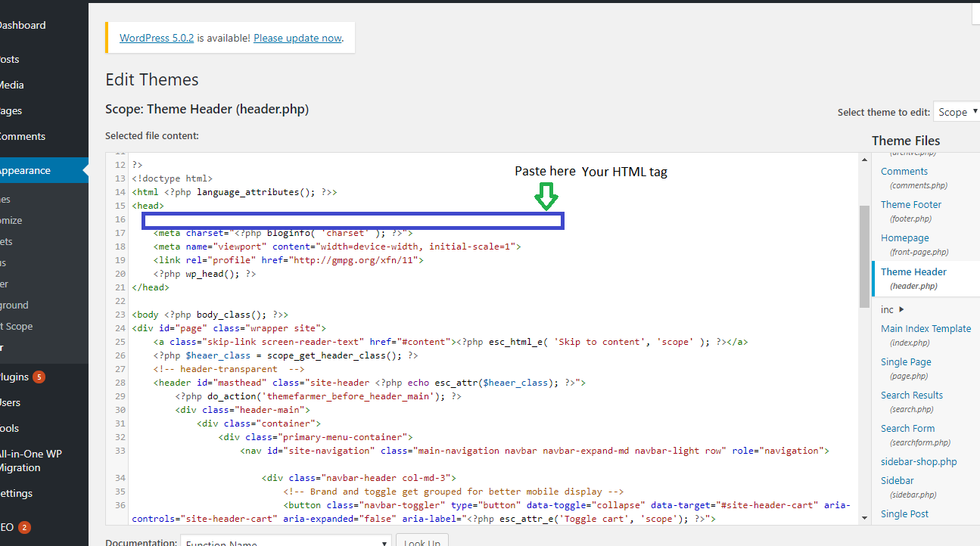This screenshot has width=980, height=546.
Task: Click the navbar-toggler button line 36
Action: pyautogui.click(x=491, y=512)
